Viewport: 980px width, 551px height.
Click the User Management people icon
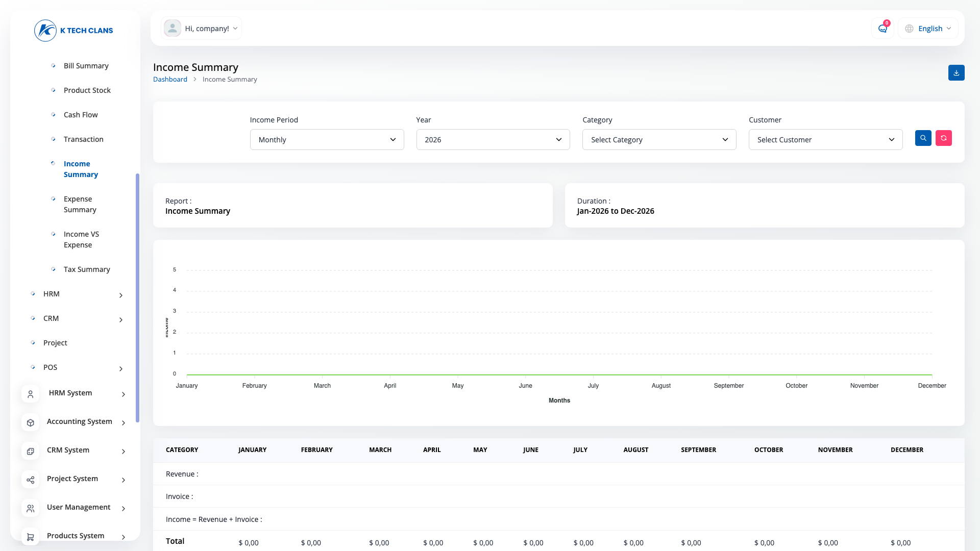point(31,508)
